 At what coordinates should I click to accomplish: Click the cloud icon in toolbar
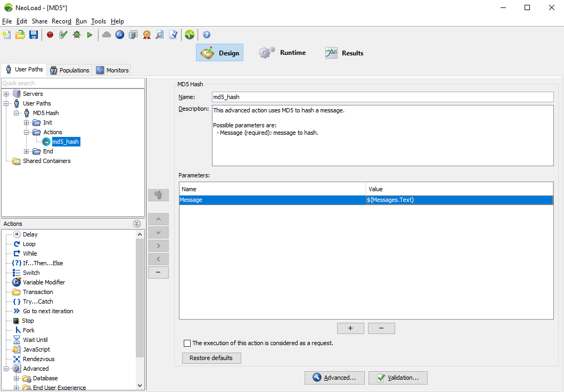[107, 35]
